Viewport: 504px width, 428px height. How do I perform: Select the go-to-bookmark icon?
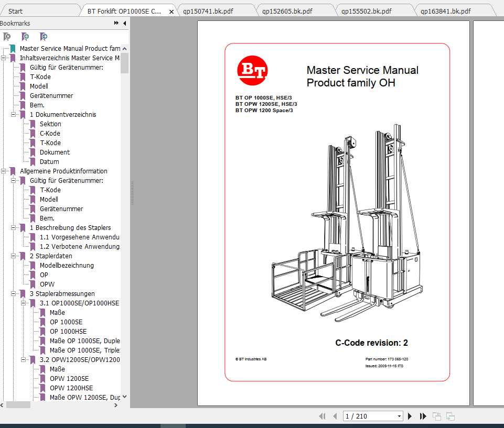coord(44,37)
